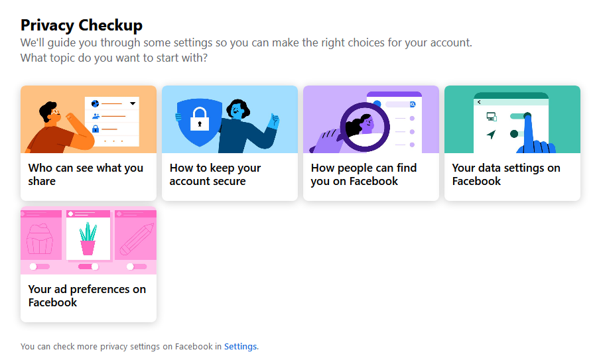Click the toggle under the pencil picture
Screen dimensions: 599x364
(x=137, y=267)
